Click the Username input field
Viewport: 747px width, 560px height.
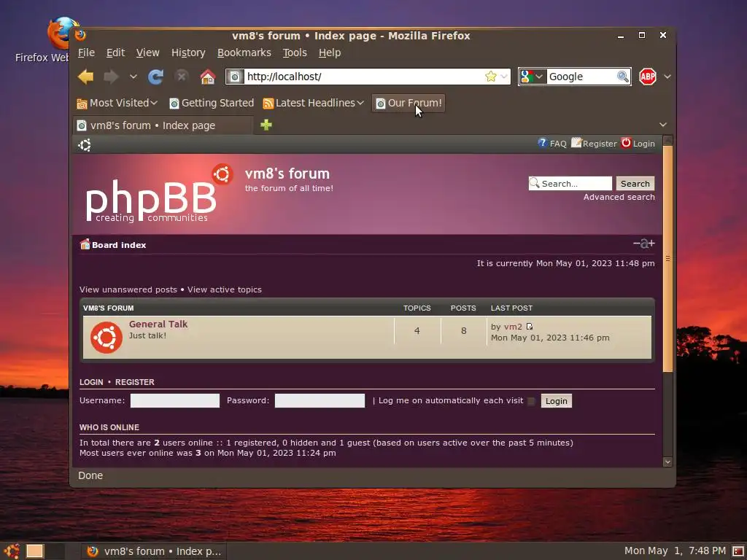175,400
